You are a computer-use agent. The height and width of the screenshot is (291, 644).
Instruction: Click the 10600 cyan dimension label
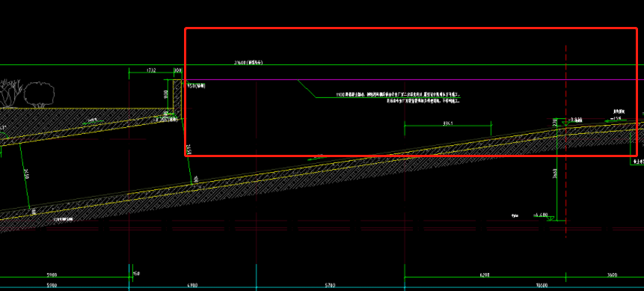[x=542, y=285]
